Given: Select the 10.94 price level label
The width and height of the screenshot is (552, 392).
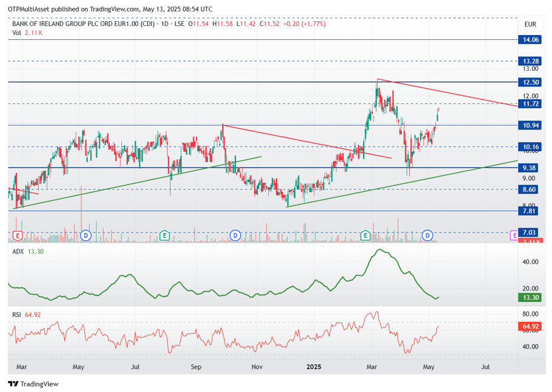Looking at the screenshot, I should (530, 125).
